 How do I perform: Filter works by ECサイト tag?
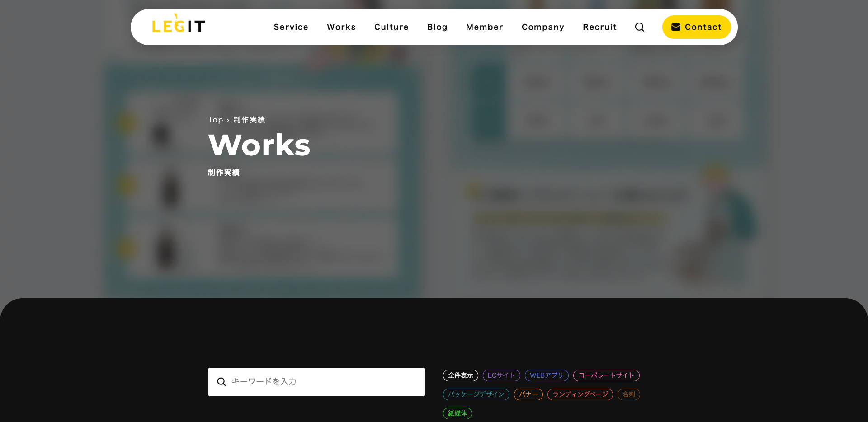tap(501, 375)
